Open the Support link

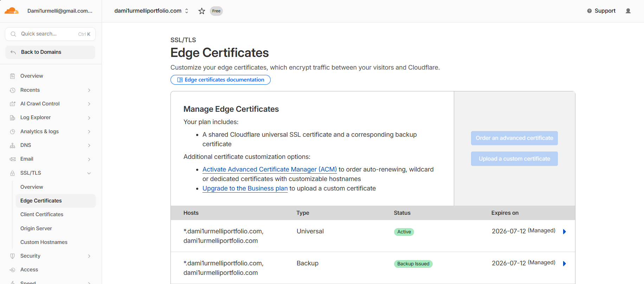point(605,11)
